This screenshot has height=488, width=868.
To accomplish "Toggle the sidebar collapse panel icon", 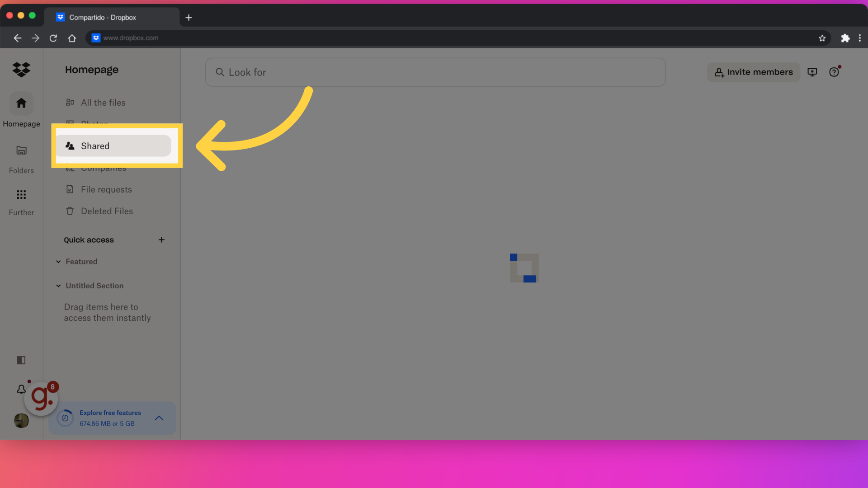I will (x=21, y=360).
